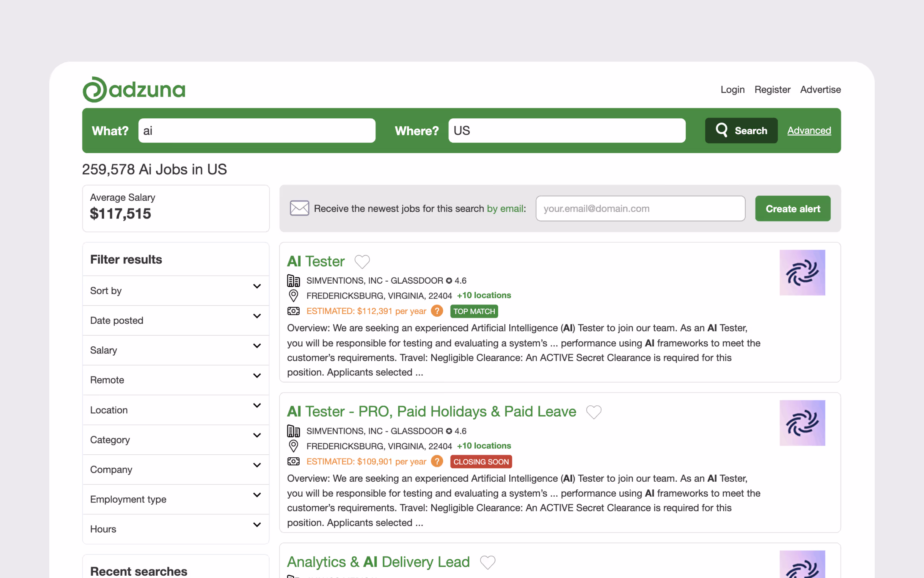924x578 pixels.
Task: Click the location pin icon for AI Tester
Action: pos(294,296)
